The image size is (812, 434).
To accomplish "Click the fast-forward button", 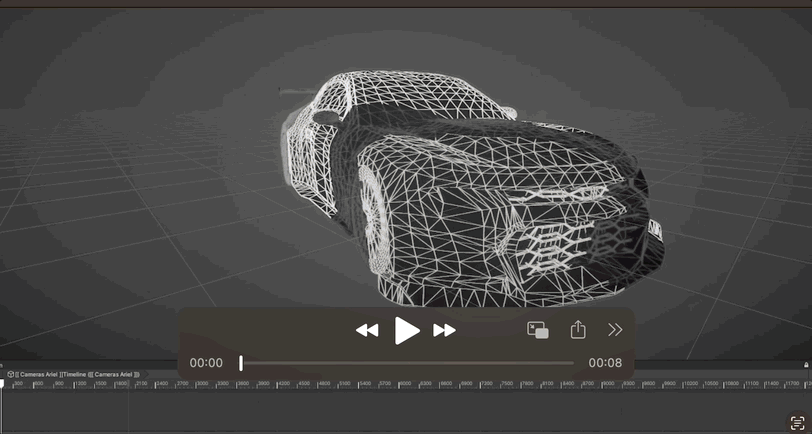I will click(444, 330).
